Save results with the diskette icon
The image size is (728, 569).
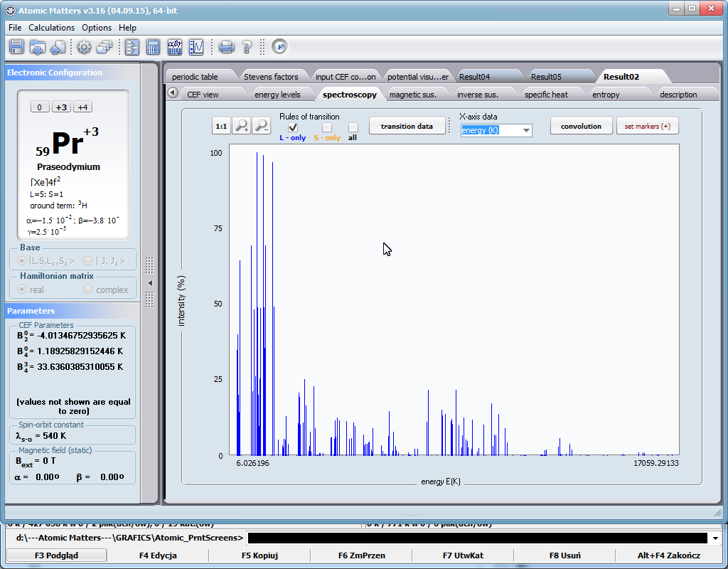click(16, 47)
